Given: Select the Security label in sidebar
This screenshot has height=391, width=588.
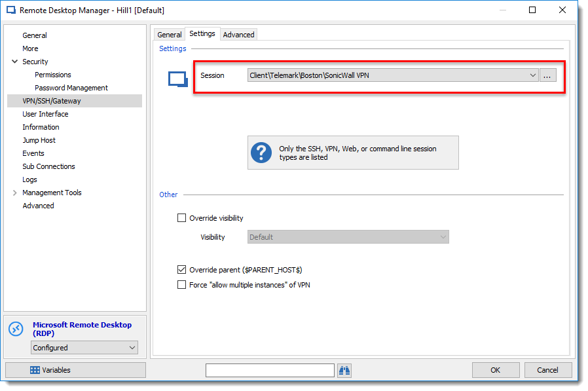Looking at the screenshot, I should tap(35, 62).
